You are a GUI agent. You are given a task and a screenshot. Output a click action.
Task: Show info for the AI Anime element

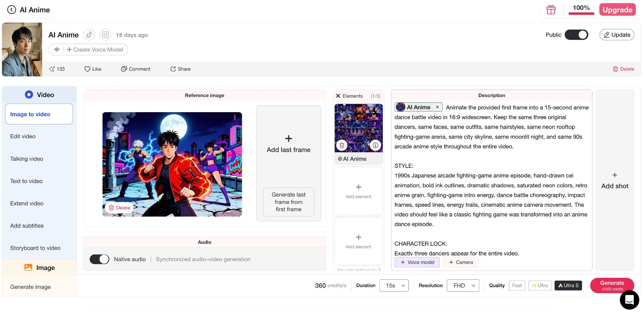(x=375, y=145)
